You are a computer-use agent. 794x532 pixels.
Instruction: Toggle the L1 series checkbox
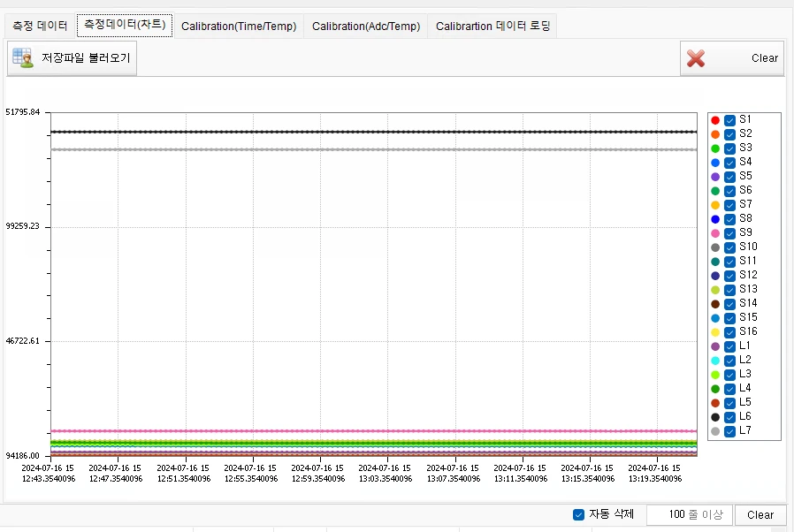pos(729,346)
